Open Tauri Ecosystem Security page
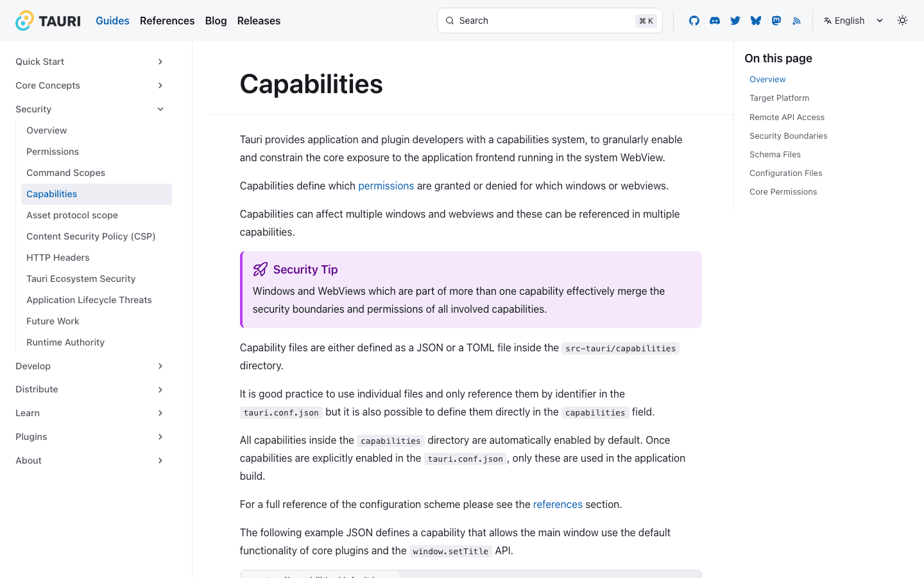The image size is (924, 578). pyautogui.click(x=96, y=279)
